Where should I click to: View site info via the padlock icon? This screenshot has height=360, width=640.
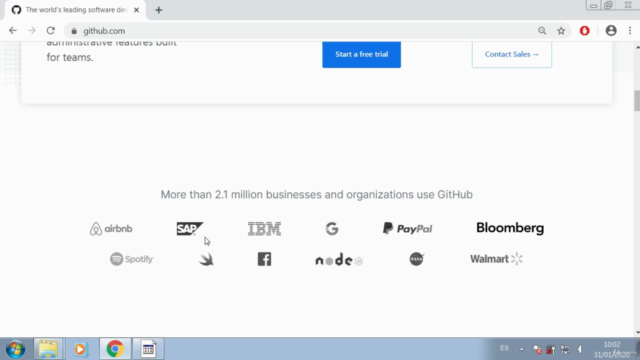74,31
